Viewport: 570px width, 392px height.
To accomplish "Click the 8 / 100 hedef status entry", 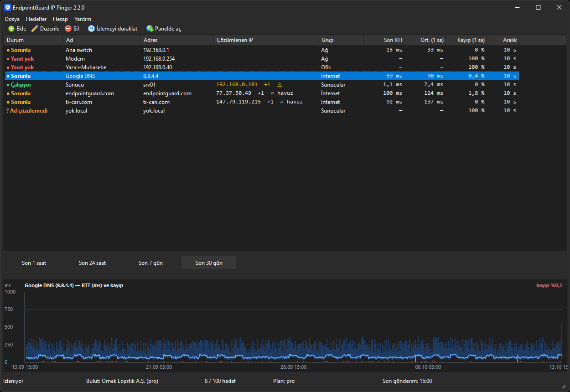I will pyautogui.click(x=220, y=381).
